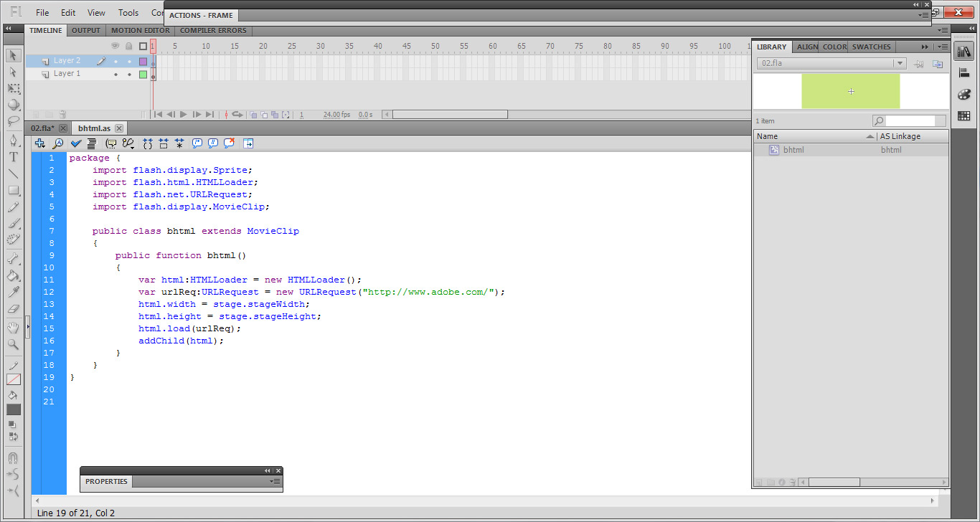Click the Auto Format icon

(92, 143)
